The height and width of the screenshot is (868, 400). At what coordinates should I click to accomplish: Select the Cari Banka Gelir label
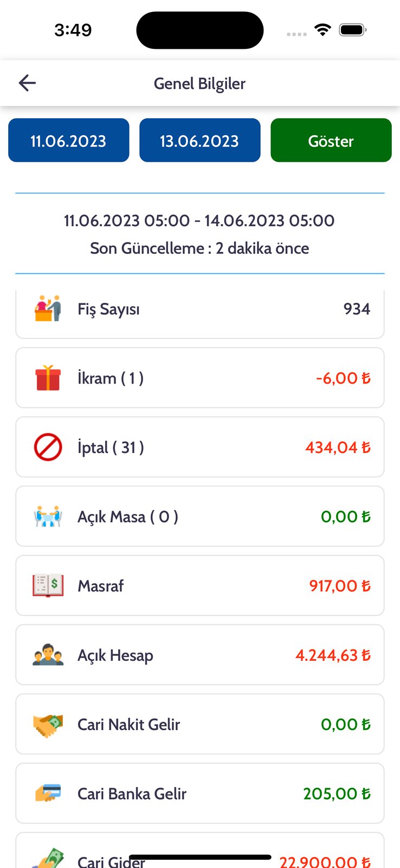click(x=132, y=794)
